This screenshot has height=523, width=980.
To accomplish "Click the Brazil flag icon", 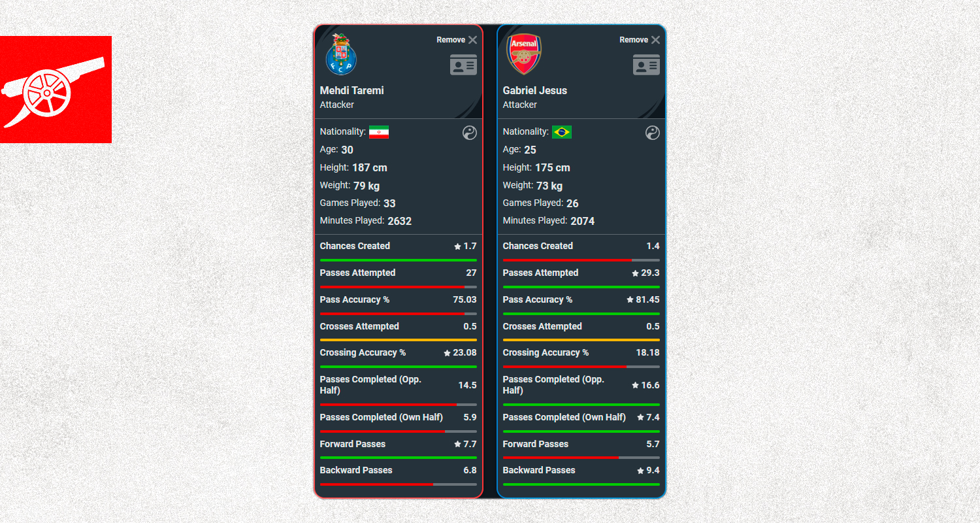I will point(562,132).
